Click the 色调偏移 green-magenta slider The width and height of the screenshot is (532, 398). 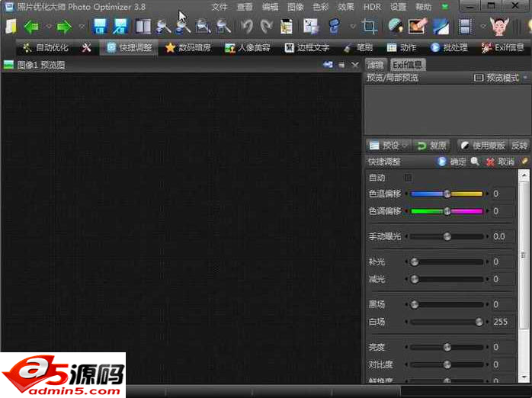[447, 211]
